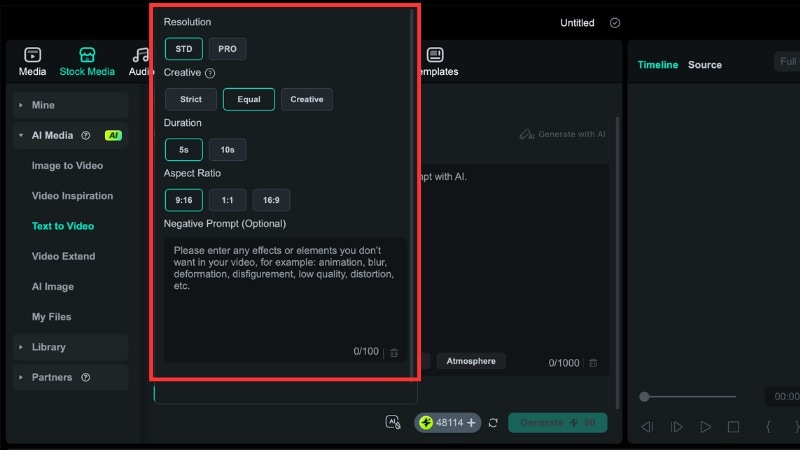The image size is (800, 450).
Task: Click the AI settings icon
Action: (x=393, y=422)
